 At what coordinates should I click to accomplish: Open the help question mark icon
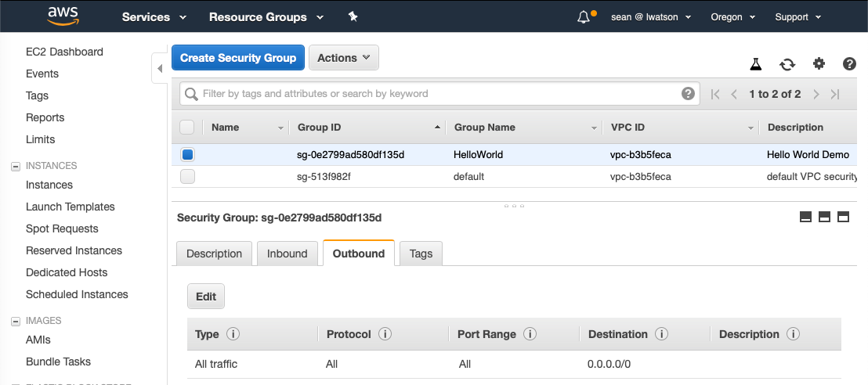point(849,64)
